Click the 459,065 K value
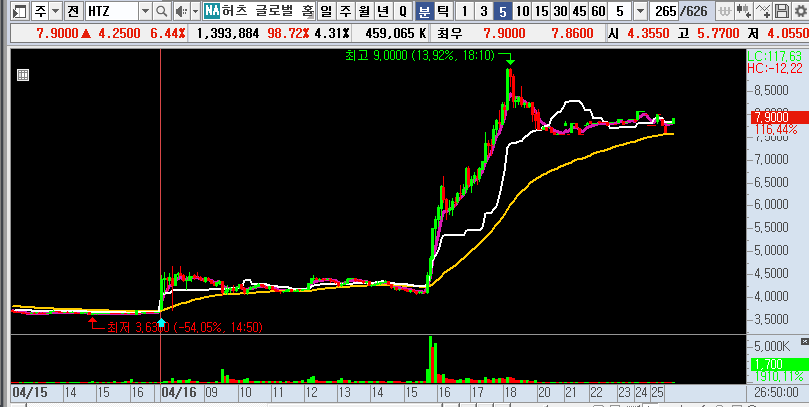 point(396,34)
